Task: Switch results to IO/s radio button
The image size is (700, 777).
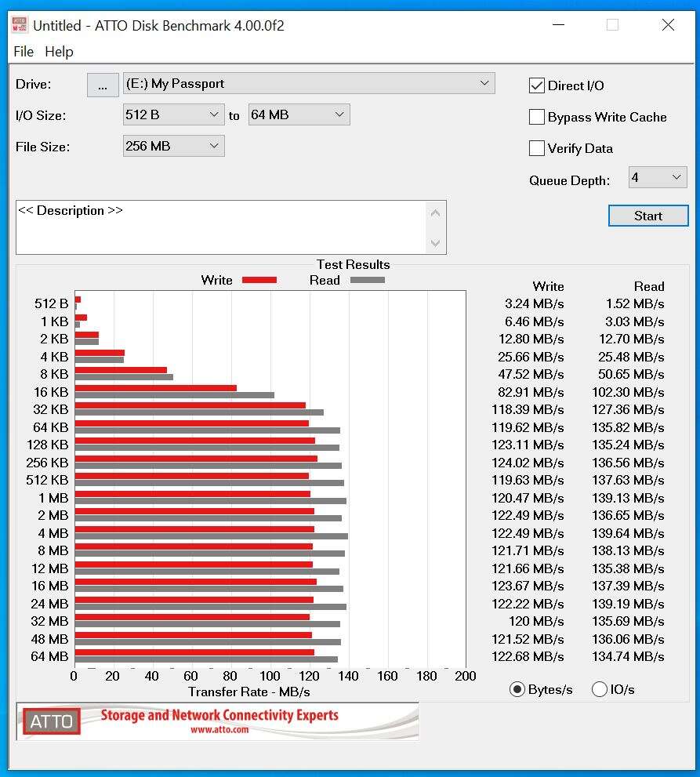Action: tap(600, 689)
